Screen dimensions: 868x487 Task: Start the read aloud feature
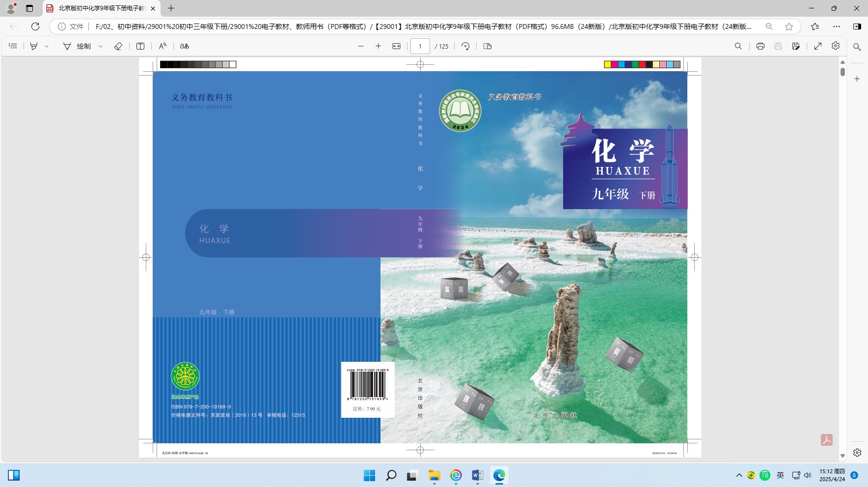[x=163, y=46]
